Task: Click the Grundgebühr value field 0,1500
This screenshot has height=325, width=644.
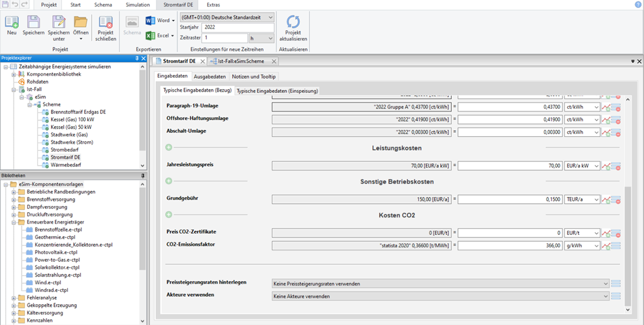Action: pos(509,200)
